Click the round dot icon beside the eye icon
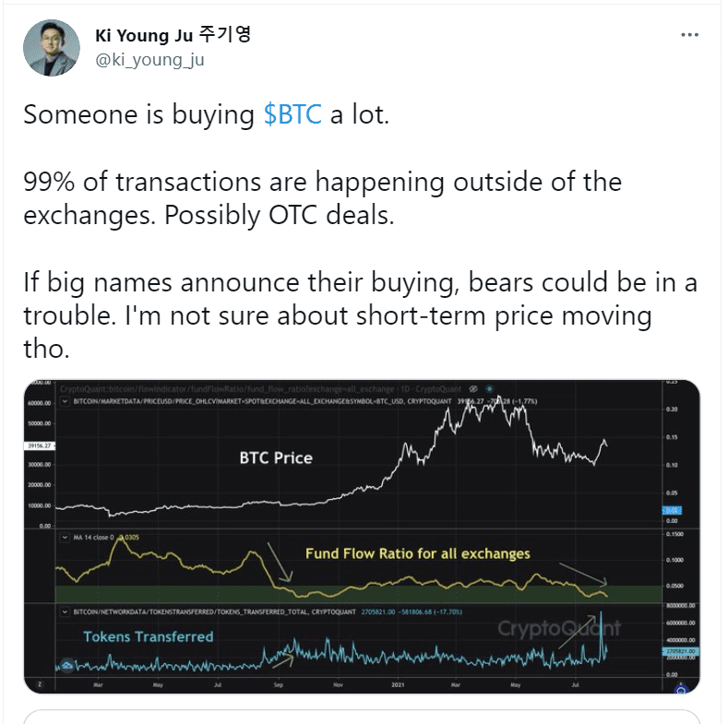728x724 pixels. (x=489, y=389)
